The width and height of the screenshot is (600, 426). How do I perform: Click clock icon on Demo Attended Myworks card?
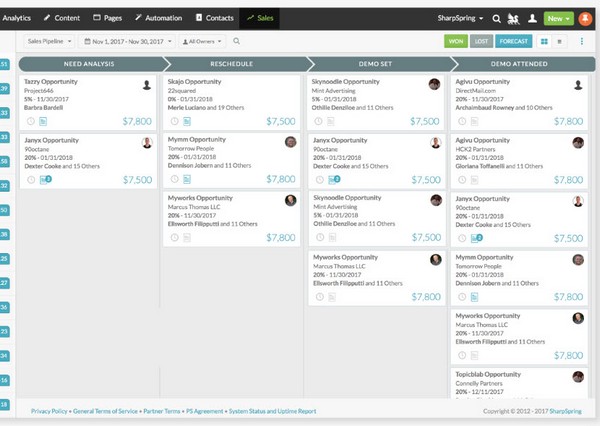tap(462, 355)
